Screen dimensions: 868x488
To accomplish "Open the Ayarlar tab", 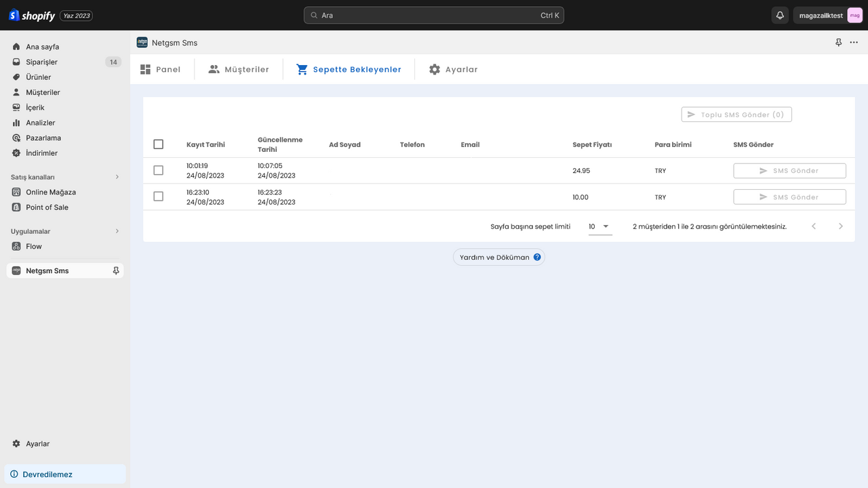I will (453, 69).
